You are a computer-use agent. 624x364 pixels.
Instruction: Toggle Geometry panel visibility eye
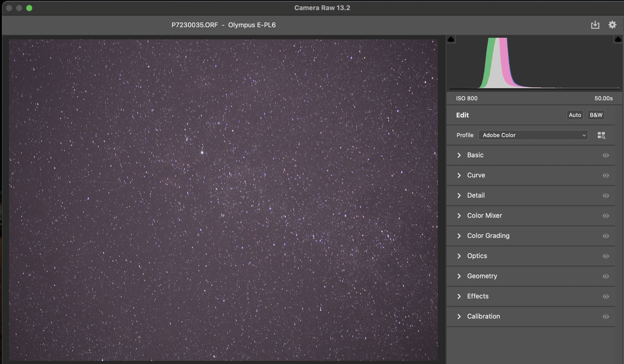606,276
